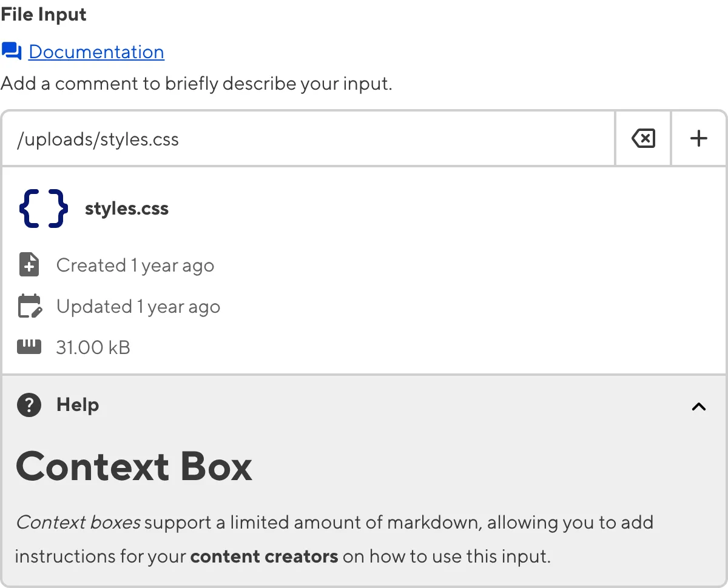Click the Context Box heading
The height and width of the screenshot is (588, 728).
134,466
